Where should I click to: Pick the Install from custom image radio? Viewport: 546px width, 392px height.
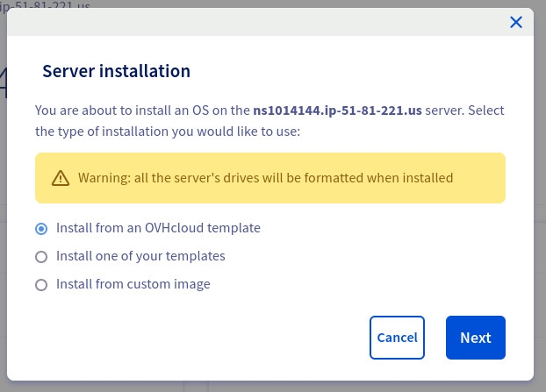pos(41,285)
